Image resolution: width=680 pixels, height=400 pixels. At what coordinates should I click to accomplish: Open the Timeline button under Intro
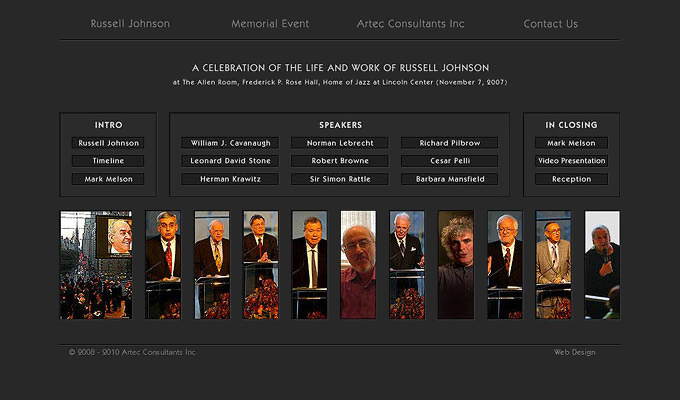[x=108, y=161]
